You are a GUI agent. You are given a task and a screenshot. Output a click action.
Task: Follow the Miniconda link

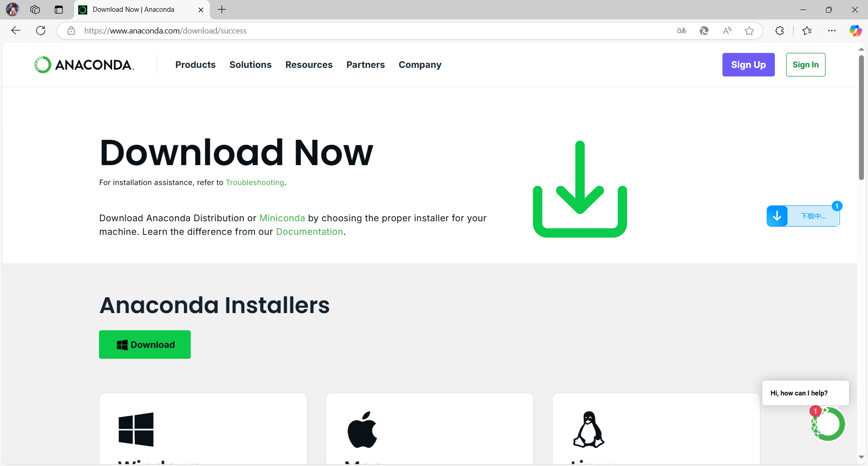(282, 218)
